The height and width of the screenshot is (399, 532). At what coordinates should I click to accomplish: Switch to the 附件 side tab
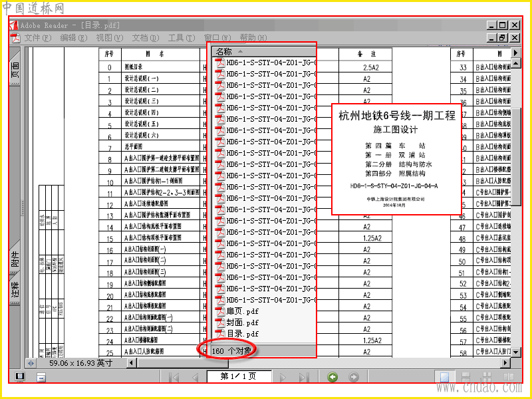[15, 259]
